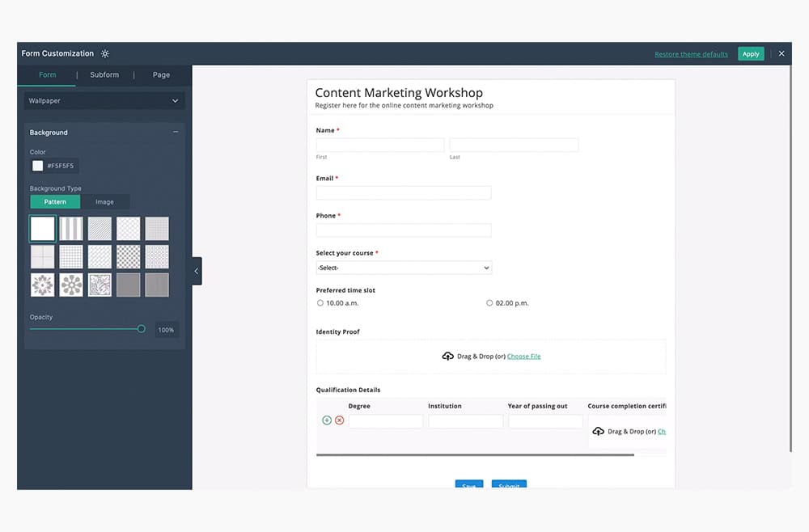Click the Qualification Details label
Image resolution: width=809 pixels, height=532 pixels.
point(348,390)
